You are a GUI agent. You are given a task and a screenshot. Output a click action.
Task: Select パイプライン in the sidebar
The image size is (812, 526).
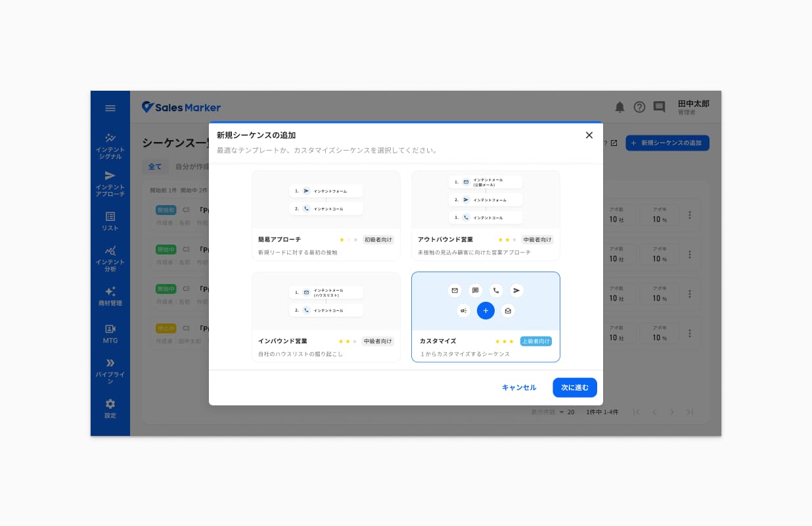[x=110, y=371]
